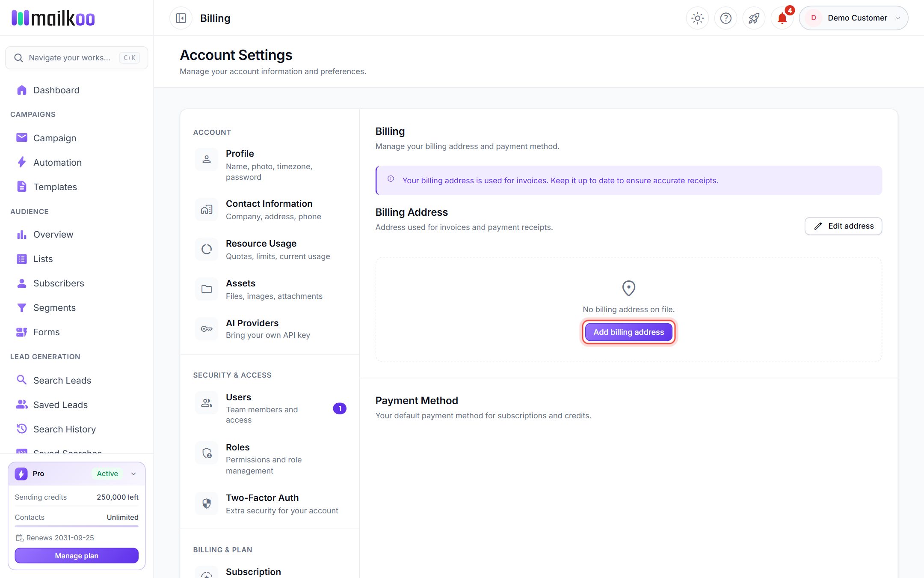Click the Edit address button
The image size is (924, 578).
pos(843,226)
